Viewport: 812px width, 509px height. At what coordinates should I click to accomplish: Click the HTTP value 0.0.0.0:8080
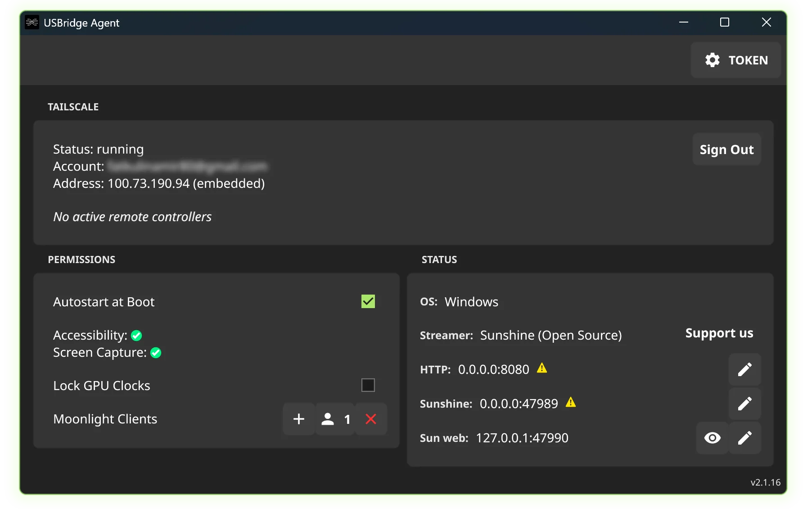[494, 370]
